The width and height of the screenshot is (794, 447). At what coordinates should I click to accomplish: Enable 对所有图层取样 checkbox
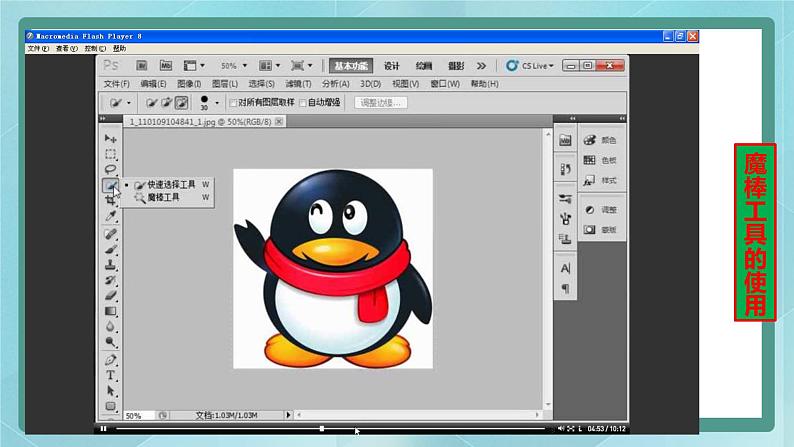point(233,103)
